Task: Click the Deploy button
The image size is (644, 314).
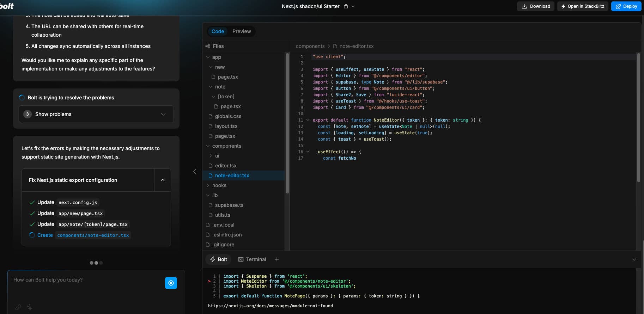Action: pyautogui.click(x=626, y=6)
